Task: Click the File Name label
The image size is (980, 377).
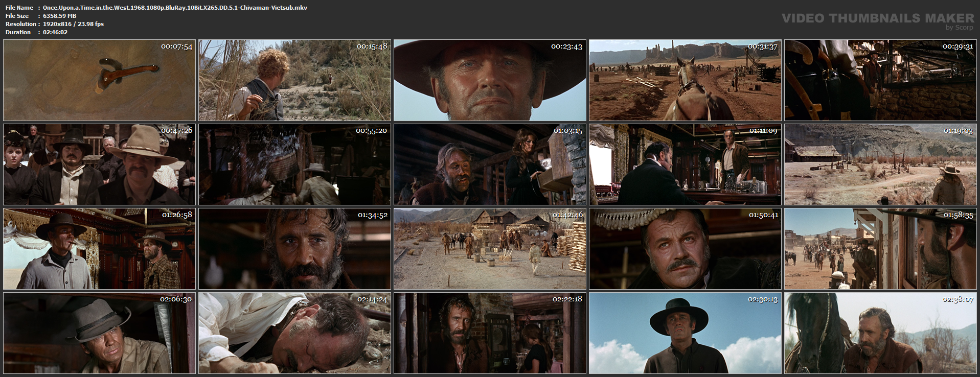Action: point(19,8)
